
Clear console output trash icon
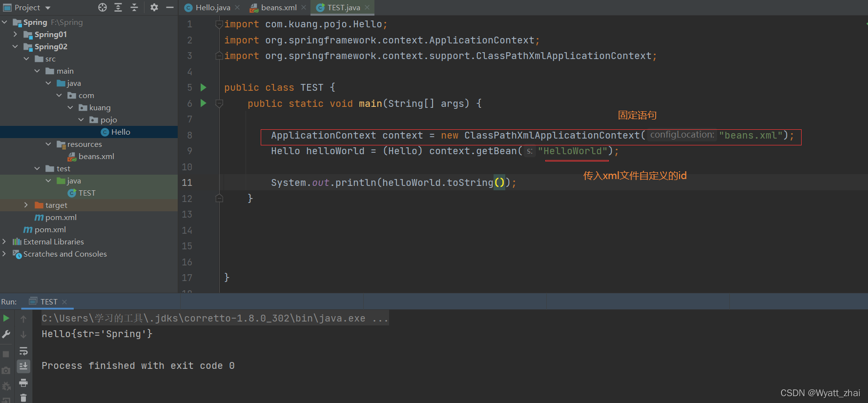point(23,398)
